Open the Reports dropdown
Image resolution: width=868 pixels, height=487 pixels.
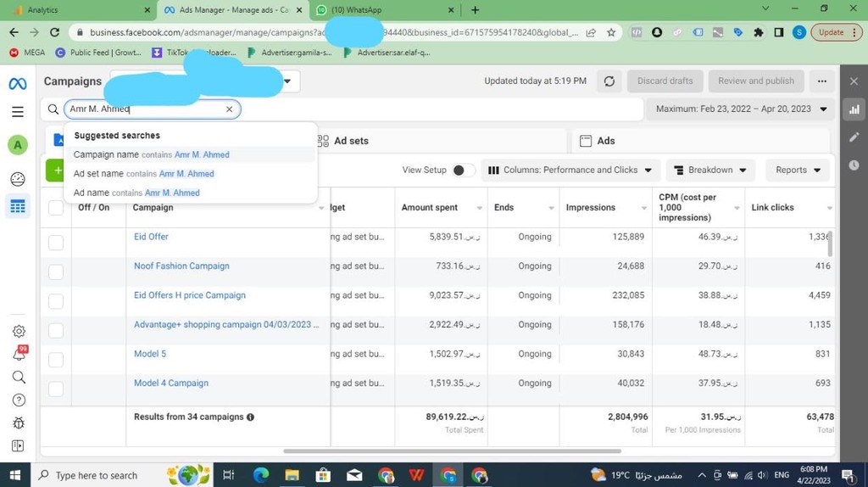pyautogui.click(x=798, y=170)
